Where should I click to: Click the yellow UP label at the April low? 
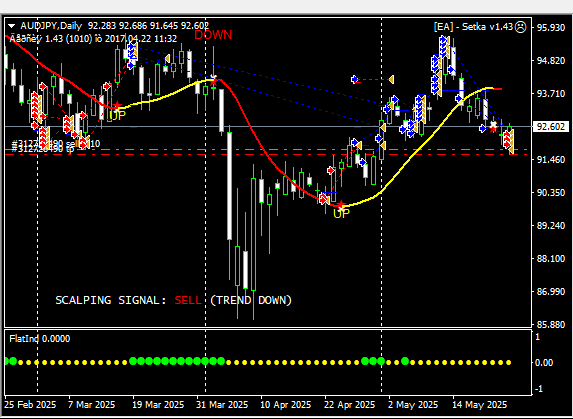click(x=341, y=214)
